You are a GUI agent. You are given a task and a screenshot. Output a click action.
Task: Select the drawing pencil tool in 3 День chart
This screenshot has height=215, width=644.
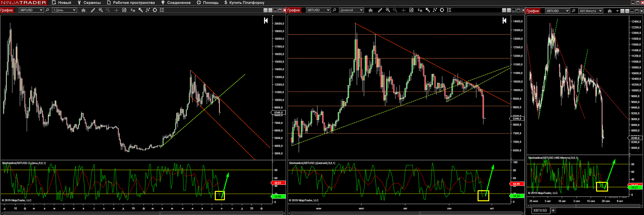(93, 10)
